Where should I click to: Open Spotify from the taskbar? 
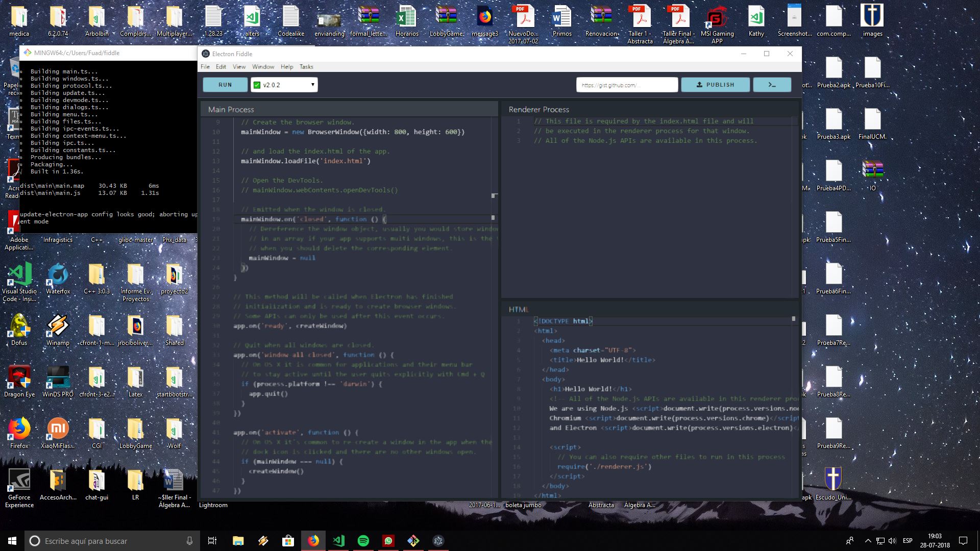click(363, 540)
